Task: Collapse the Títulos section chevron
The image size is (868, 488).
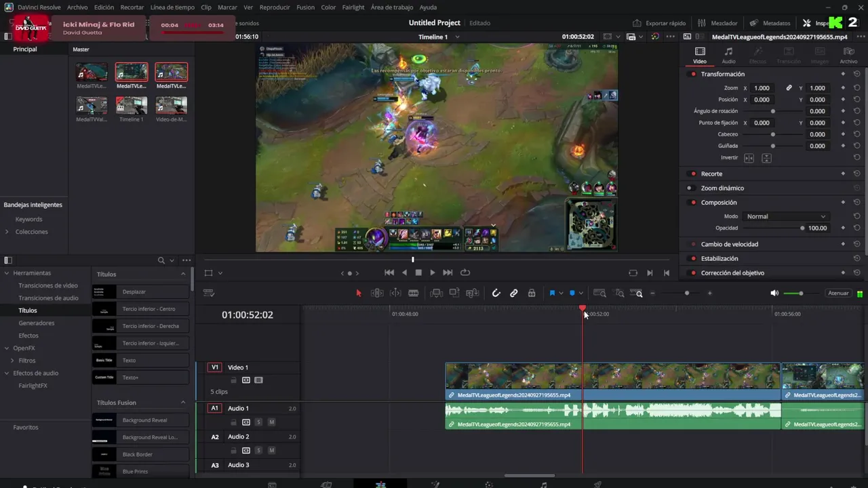Action: point(183,274)
